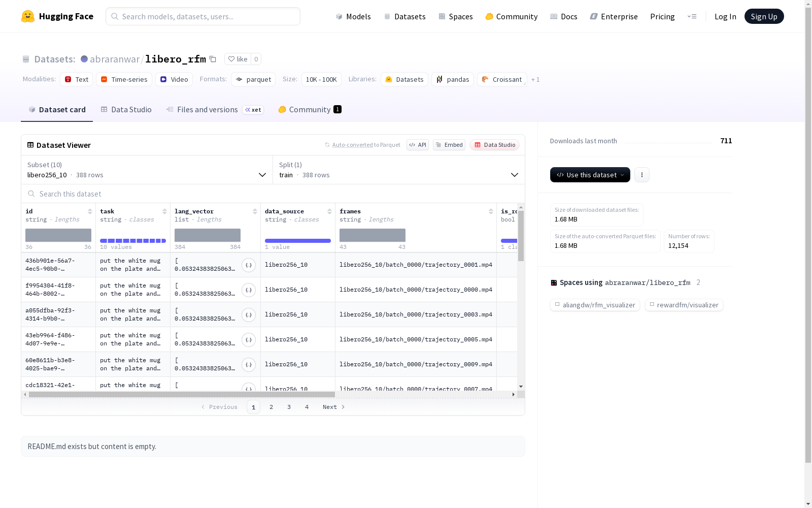
Task: Open the extra navigation menu icon
Action: 692,16
